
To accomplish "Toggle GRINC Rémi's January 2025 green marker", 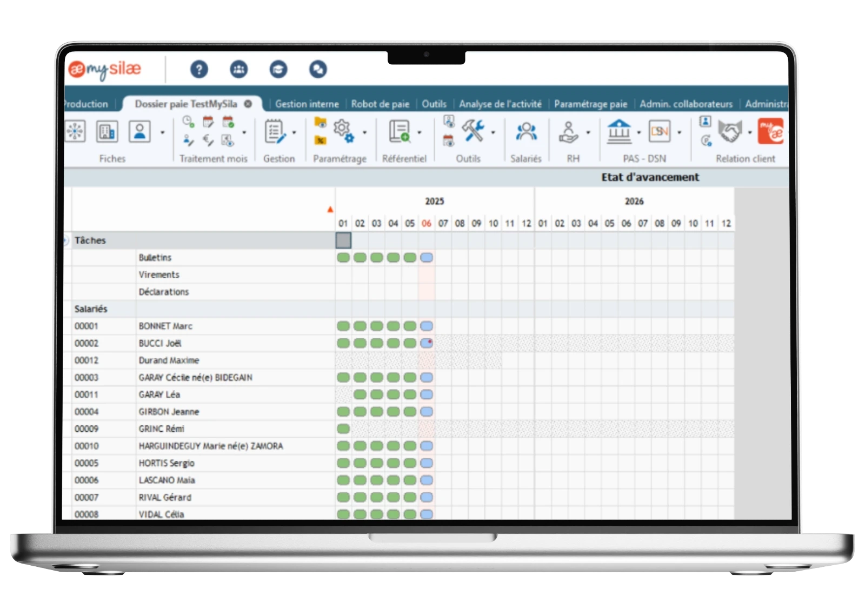I will (343, 429).
